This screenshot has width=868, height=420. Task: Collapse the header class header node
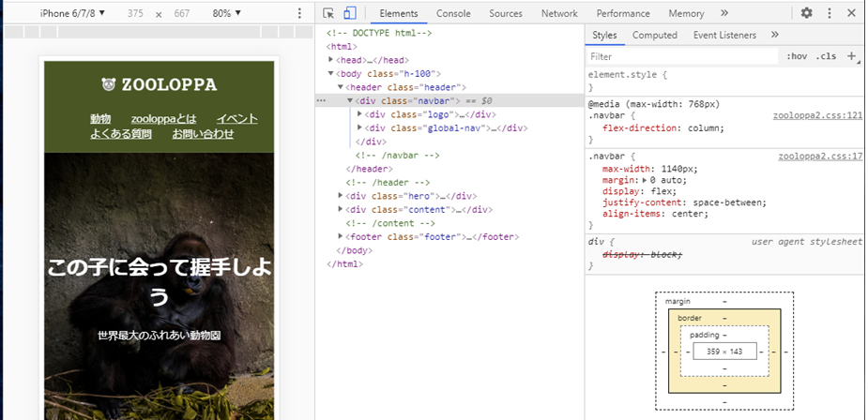pyautogui.click(x=341, y=87)
